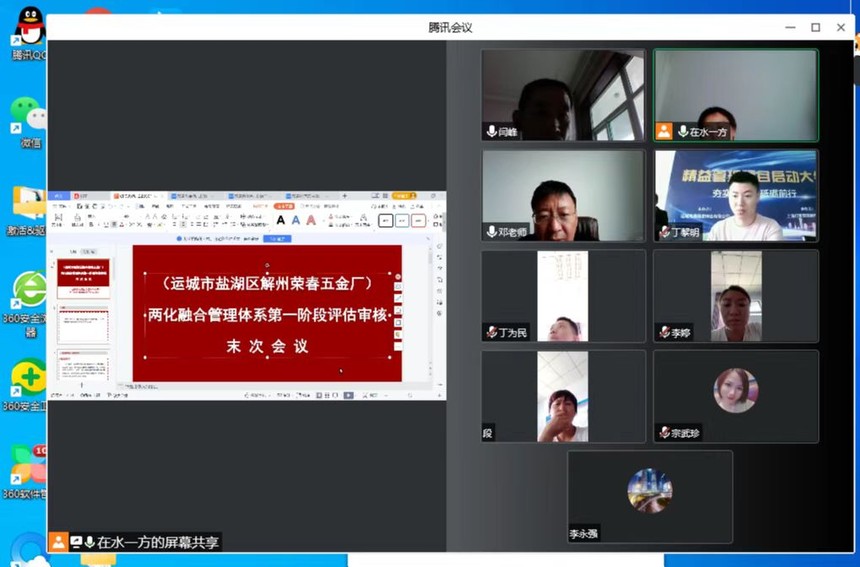860x567 pixels.
Task: Open the 360安全卫士 desktop shortcut
Action: coord(30,377)
